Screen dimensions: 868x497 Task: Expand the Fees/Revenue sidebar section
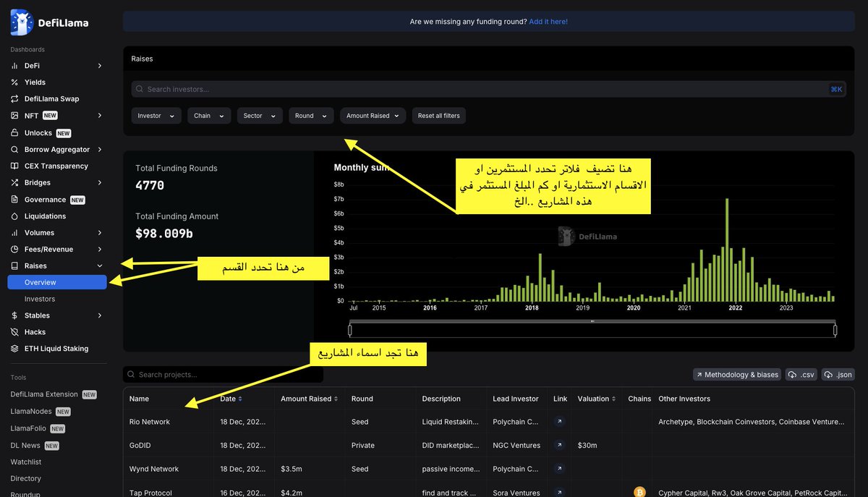click(x=100, y=250)
